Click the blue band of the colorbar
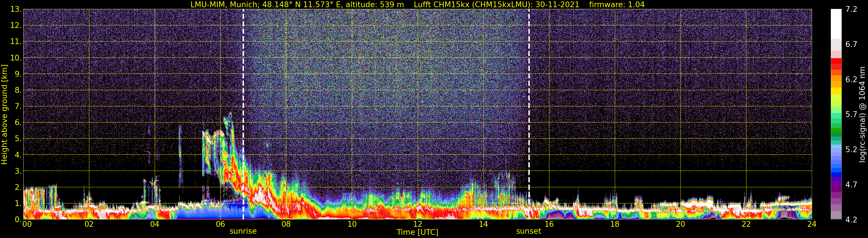 [x=836, y=170]
